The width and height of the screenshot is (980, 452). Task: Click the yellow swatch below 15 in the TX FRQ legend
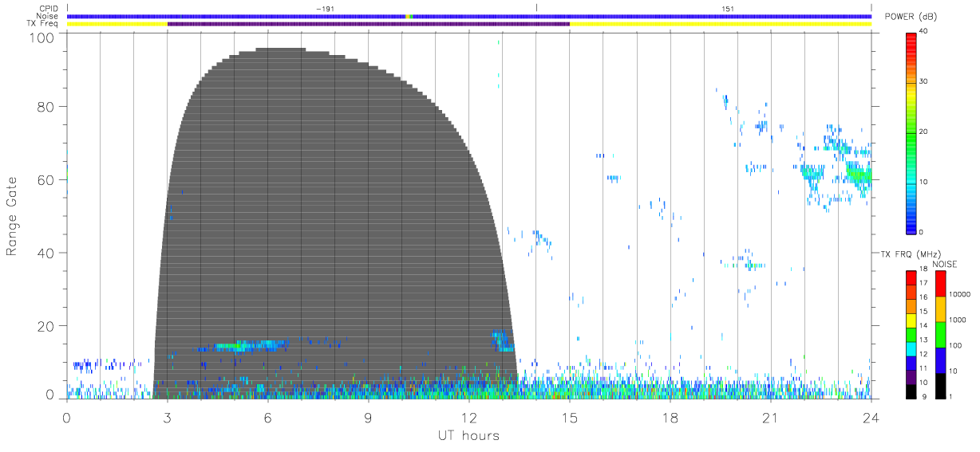tap(911, 320)
